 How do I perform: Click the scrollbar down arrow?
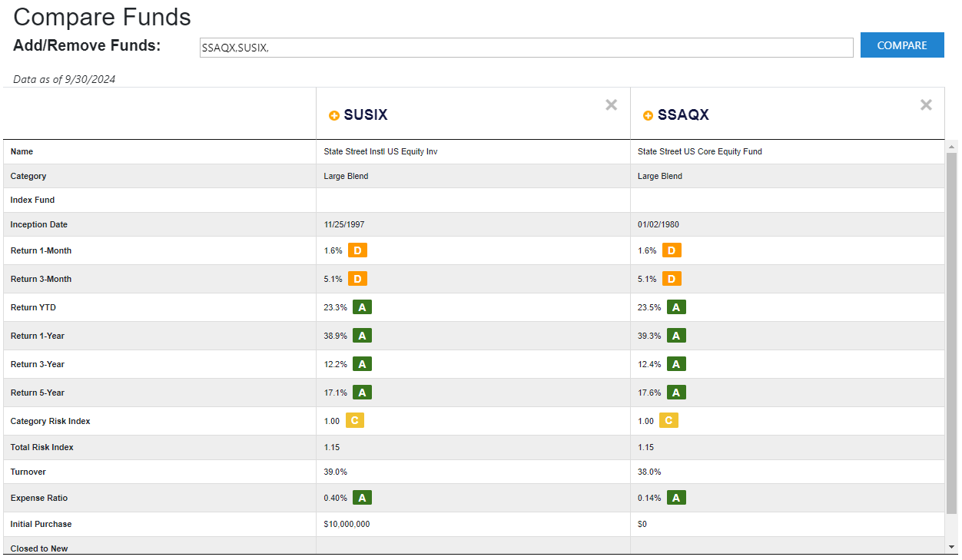pyautogui.click(x=952, y=546)
